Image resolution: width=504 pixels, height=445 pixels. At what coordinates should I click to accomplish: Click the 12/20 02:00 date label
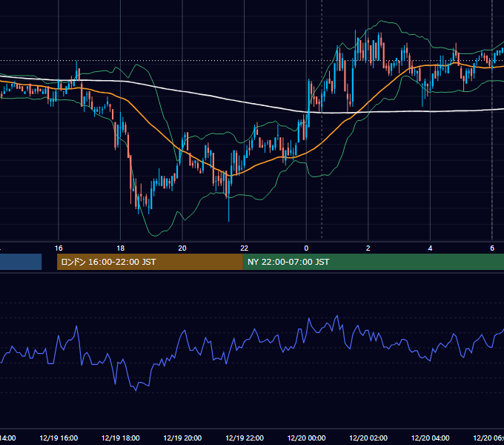pos(368,438)
